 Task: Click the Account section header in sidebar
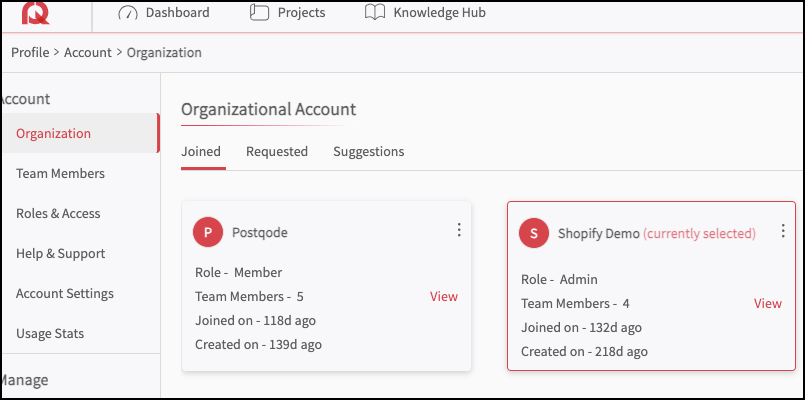pyautogui.click(x=26, y=99)
